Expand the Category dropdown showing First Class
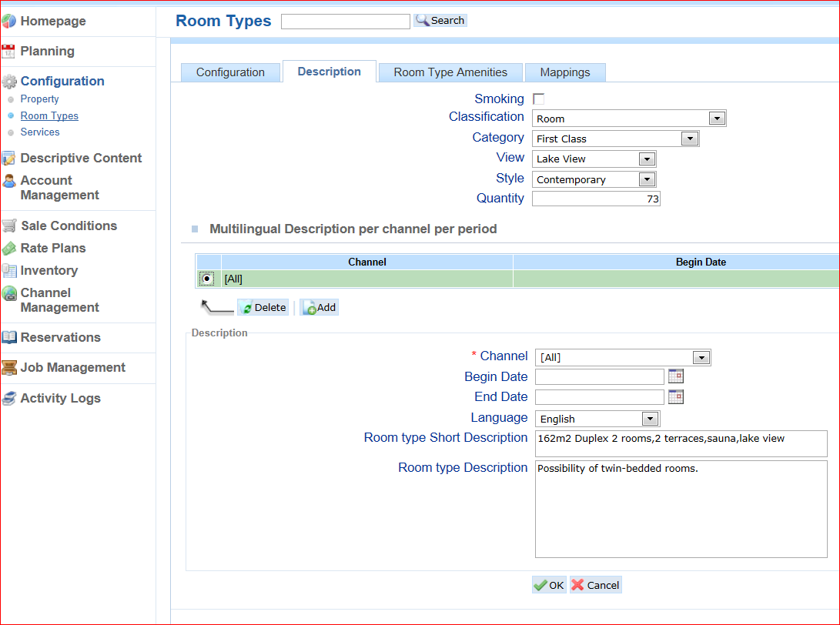 (689, 139)
